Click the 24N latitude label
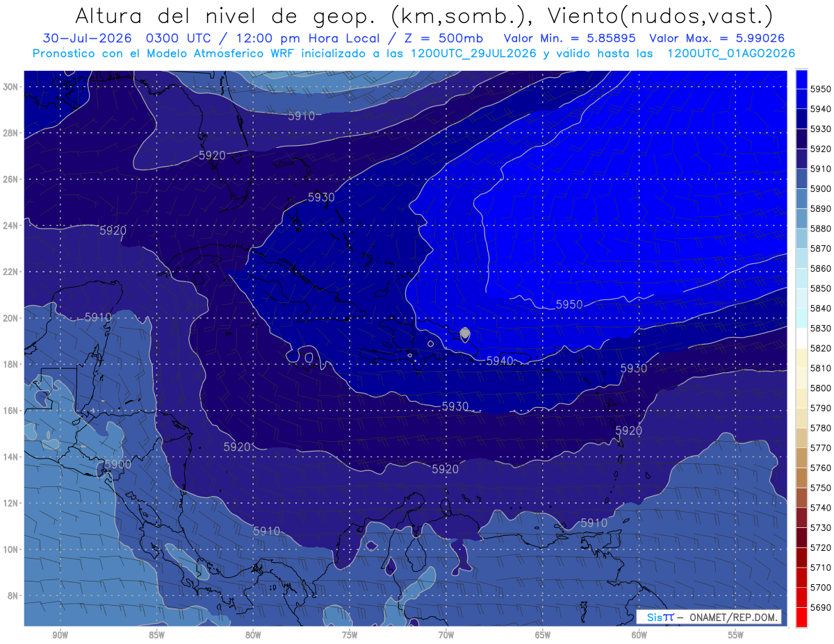834x644 pixels. pyautogui.click(x=10, y=225)
